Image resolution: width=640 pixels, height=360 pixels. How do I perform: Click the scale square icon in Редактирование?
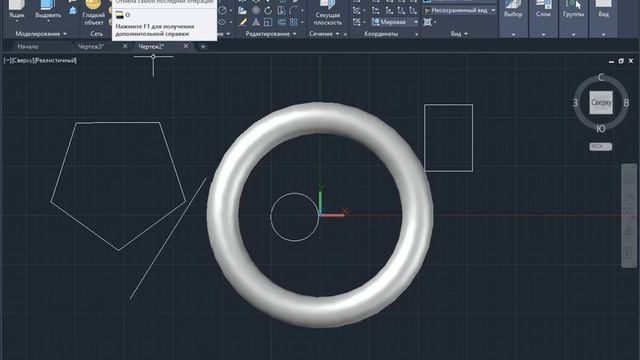tap(268, 22)
